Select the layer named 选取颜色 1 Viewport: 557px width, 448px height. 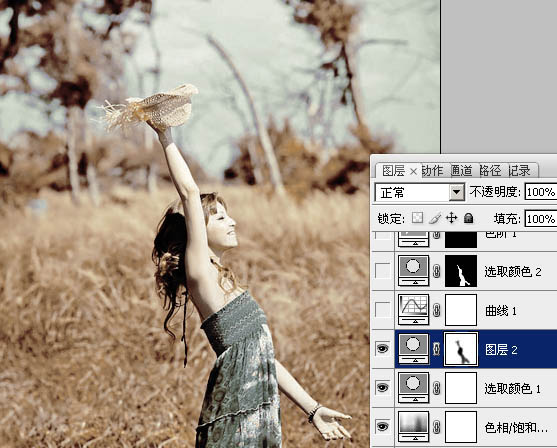click(512, 388)
